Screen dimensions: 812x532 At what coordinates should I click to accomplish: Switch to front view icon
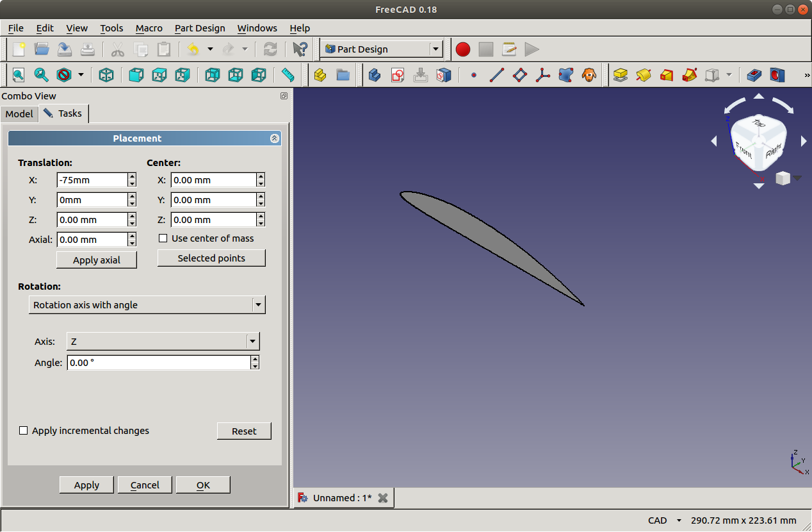click(136, 75)
